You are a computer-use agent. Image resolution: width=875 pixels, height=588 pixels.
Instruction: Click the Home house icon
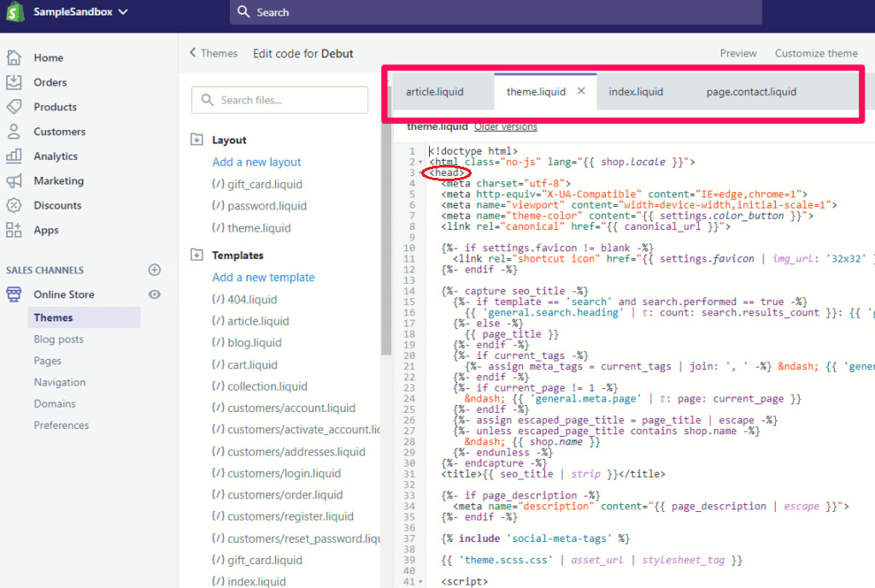[x=14, y=57]
